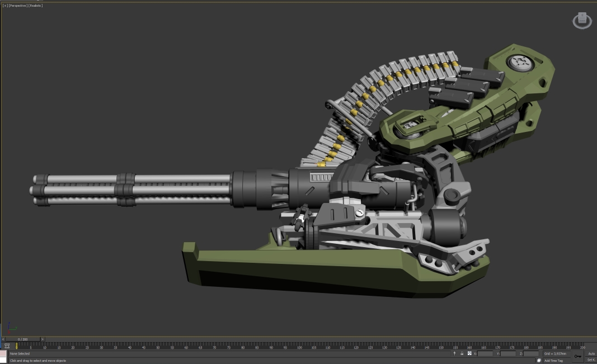Open the Perspective viewport label menu
597x364 pixels.
(x=18, y=6)
